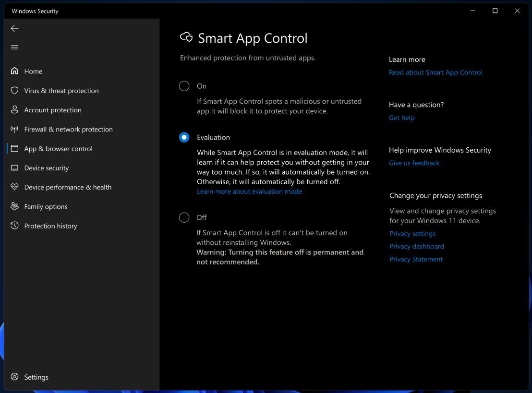Click the Virus & threat protection shield icon
The height and width of the screenshot is (393, 532).
click(14, 90)
